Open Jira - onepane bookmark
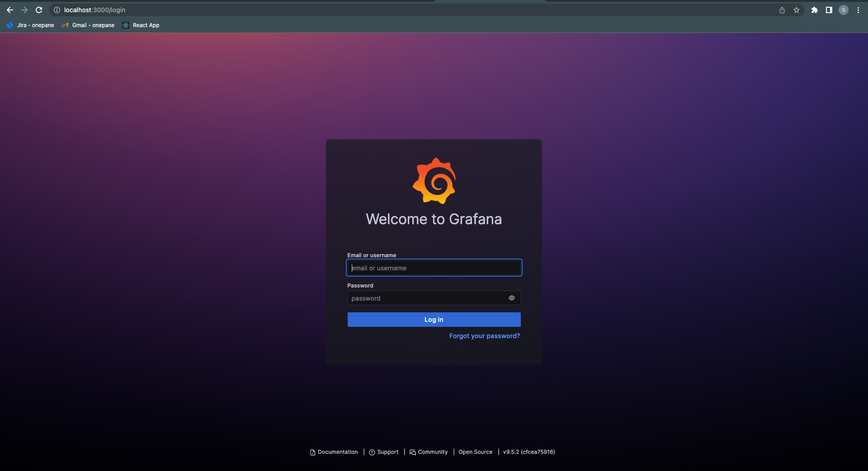The image size is (868, 471). [30, 25]
